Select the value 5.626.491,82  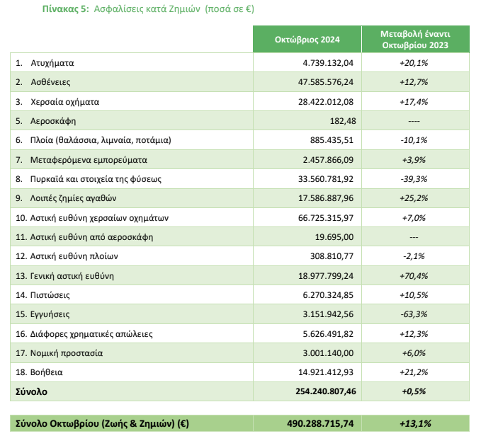click(328, 334)
